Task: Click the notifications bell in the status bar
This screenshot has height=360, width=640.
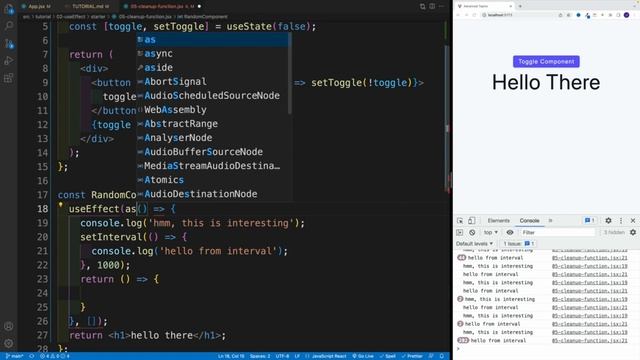Action: point(442,356)
